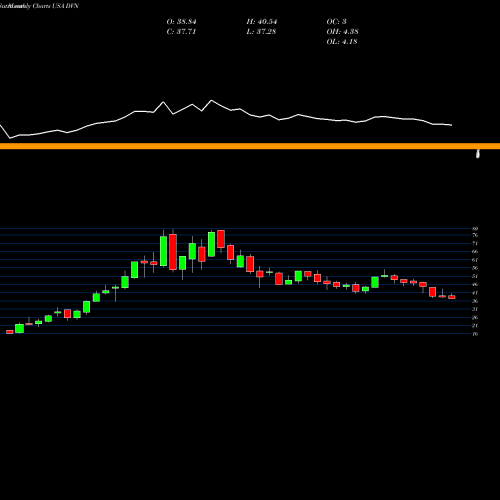Click the 16 price axis label
The height and width of the screenshot is (500, 500).
475,333
